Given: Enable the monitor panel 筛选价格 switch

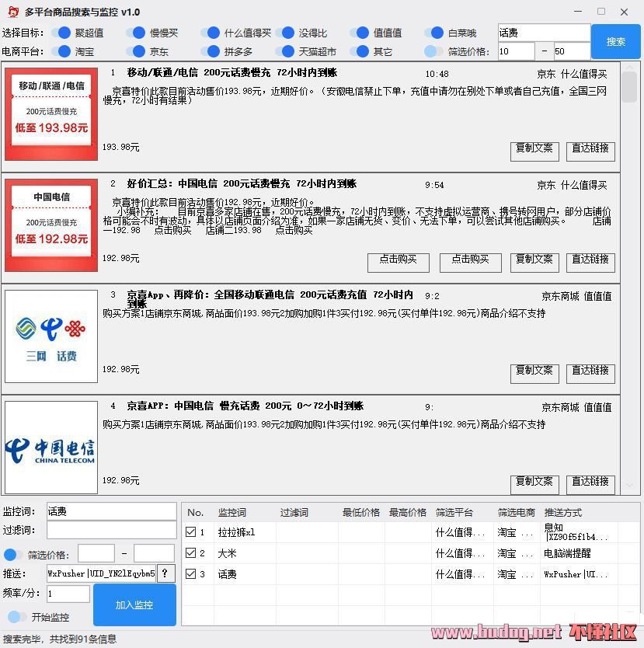Looking at the screenshot, I should pos(13,555).
